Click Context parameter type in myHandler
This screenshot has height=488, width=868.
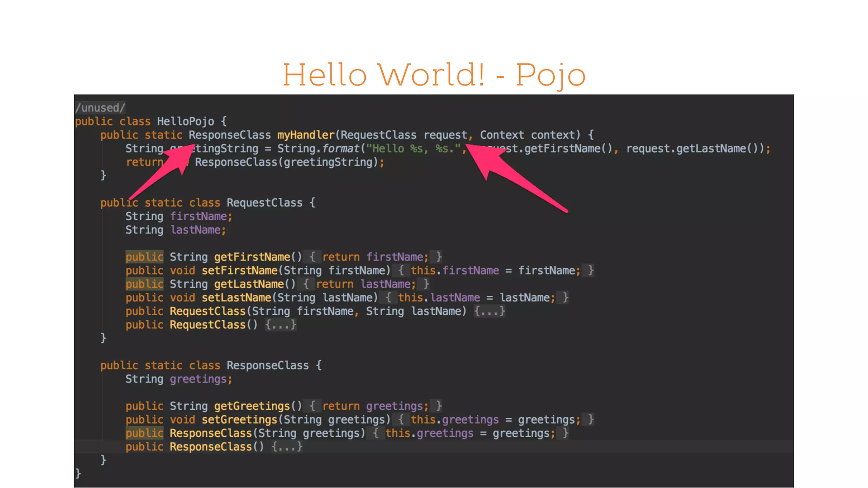[x=502, y=135]
